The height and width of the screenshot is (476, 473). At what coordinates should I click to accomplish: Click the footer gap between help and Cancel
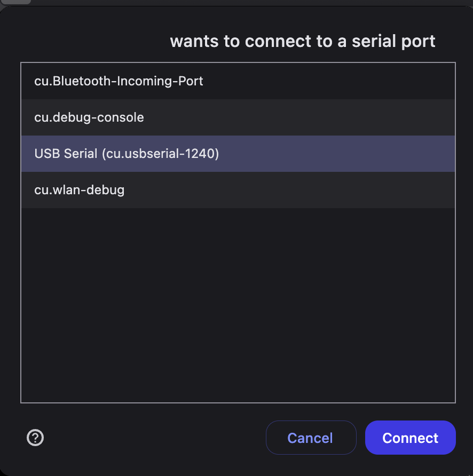[x=155, y=438]
